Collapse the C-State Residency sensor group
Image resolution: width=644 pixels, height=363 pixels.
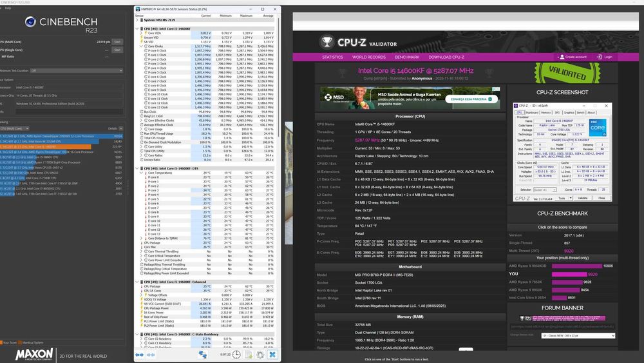(x=137, y=334)
